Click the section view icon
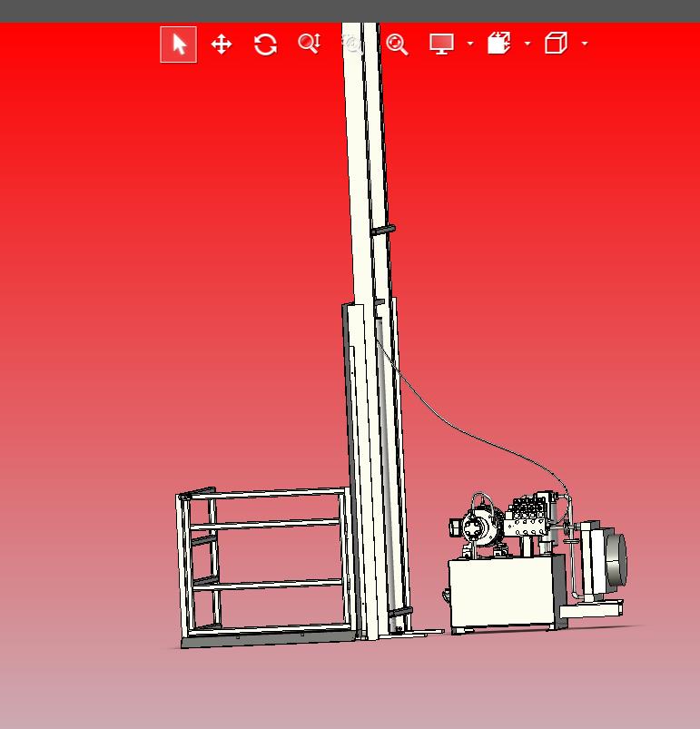The width and height of the screenshot is (700, 729). pos(499,44)
